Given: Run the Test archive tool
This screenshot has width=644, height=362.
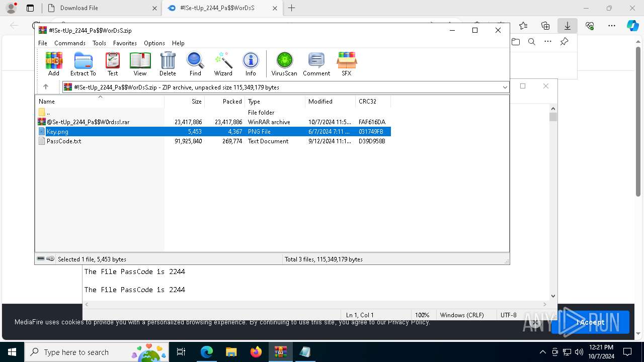Looking at the screenshot, I should point(113,64).
